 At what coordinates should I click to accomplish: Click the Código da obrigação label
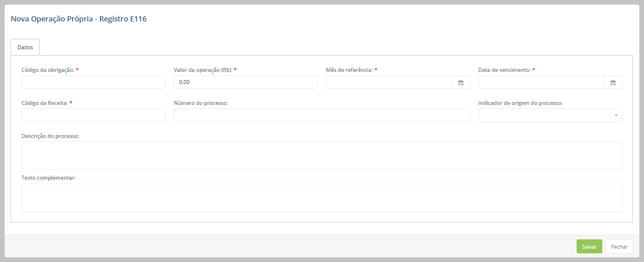click(48, 70)
